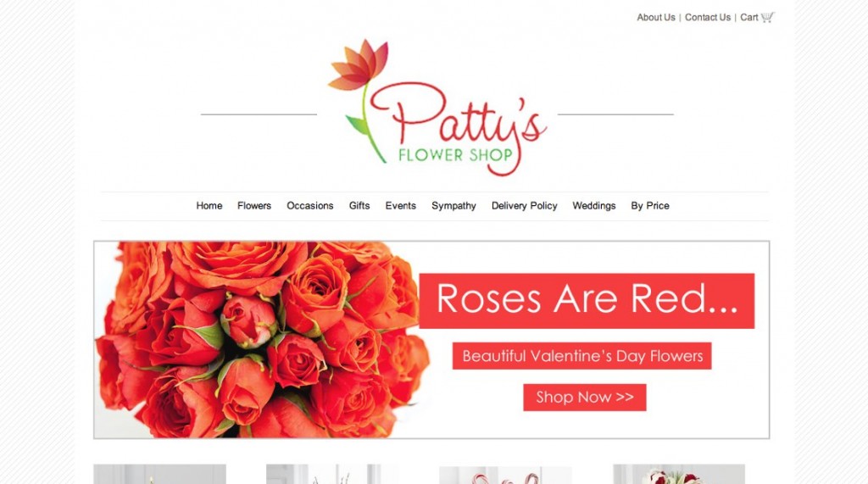Viewport: 868px width, 484px height.
Task: Open the Gifts category
Action: (x=359, y=205)
